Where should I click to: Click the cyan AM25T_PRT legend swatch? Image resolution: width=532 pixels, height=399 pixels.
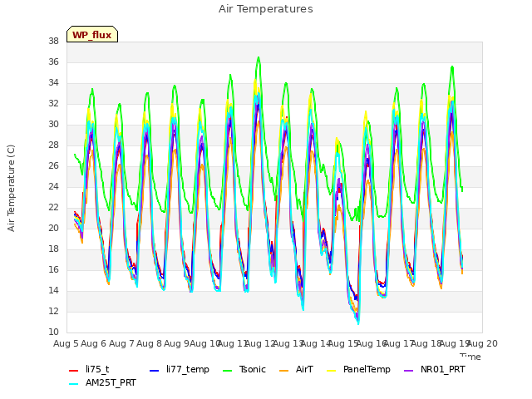point(74,384)
